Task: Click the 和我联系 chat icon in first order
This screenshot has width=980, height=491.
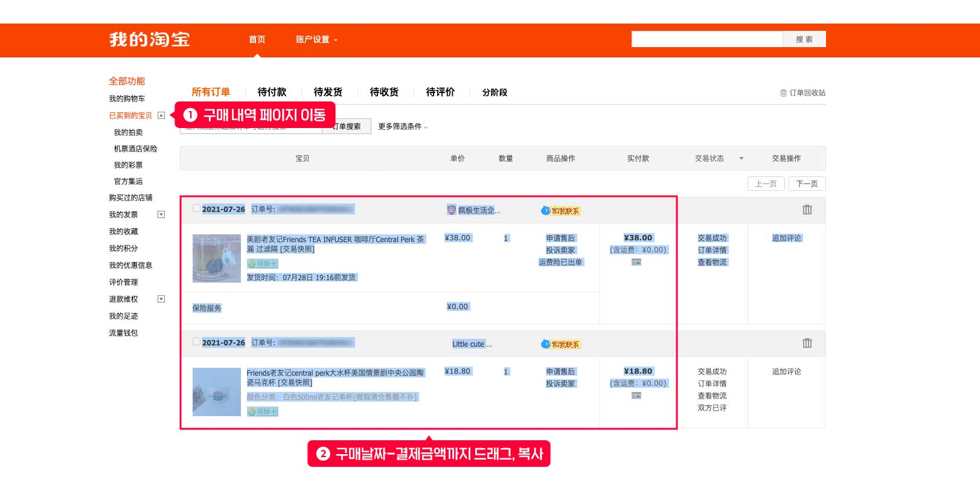Action: pyautogui.click(x=546, y=211)
